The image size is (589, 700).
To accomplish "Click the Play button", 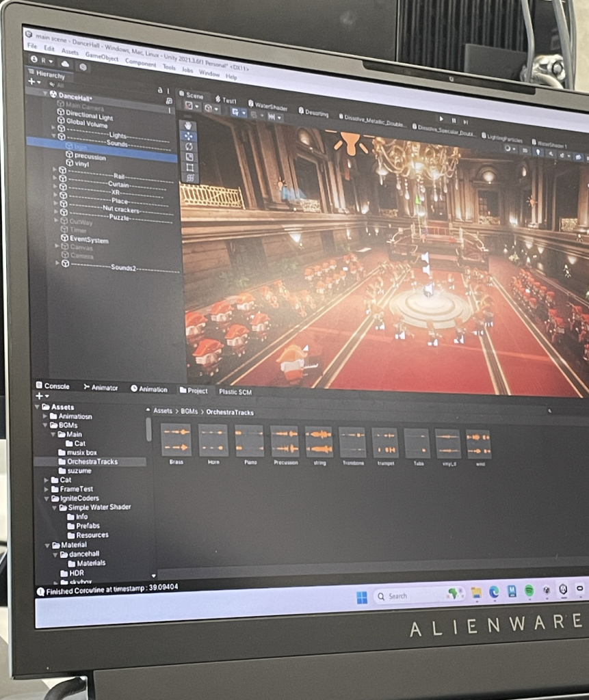I will click(441, 119).
